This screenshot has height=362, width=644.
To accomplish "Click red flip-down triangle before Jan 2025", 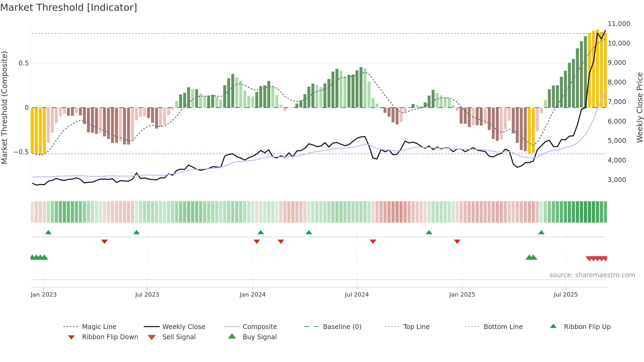I will pyautogui.click(x=457, y=242).
